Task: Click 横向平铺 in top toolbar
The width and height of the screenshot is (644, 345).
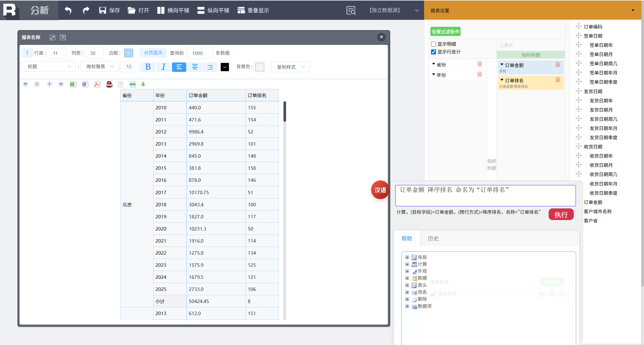Action: [173, 10]
